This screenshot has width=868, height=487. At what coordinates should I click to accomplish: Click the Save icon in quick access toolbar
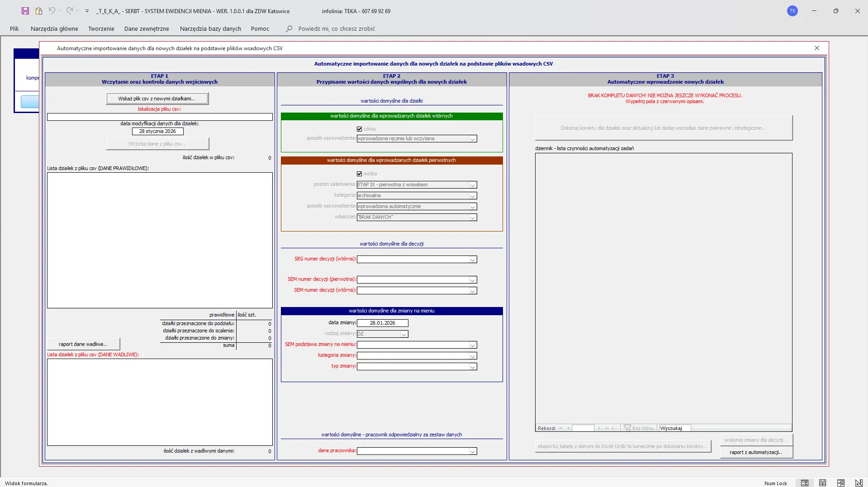point(25,11)
